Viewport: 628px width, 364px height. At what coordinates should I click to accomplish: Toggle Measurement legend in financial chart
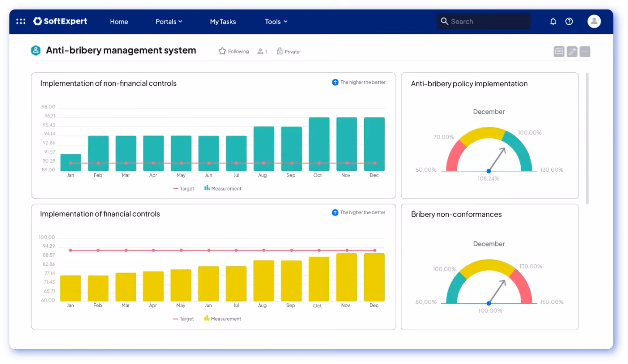pos(222,319)
